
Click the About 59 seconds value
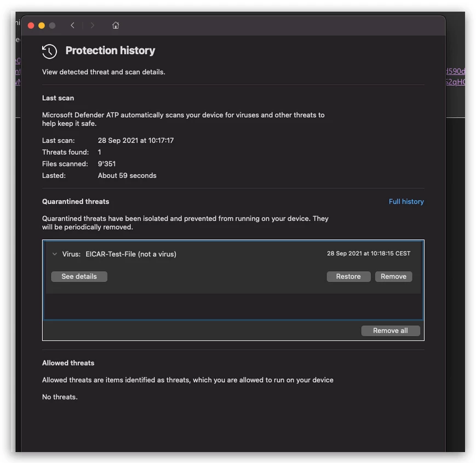pos(127,176)
